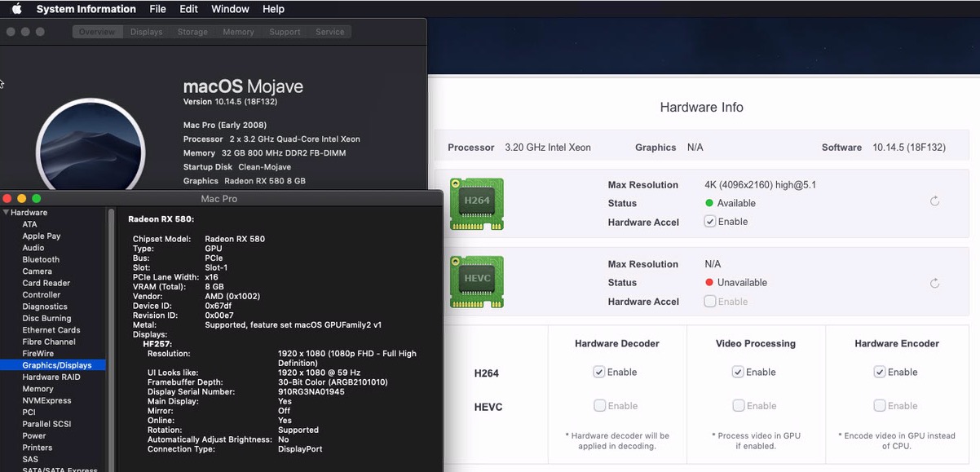Click the Radeon RX 580 heading
The width and height of the screenshot is (980, 472).
coord(161,219)
